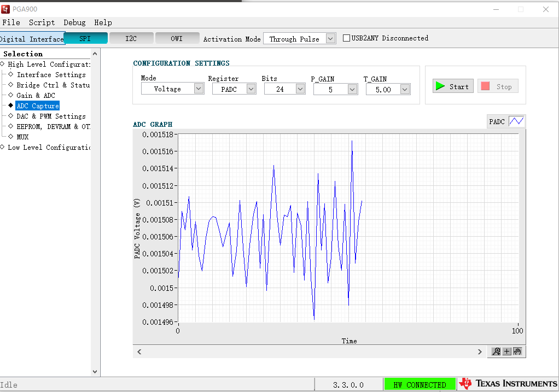Screen dimensions: 559x392
Task: Click the Y-axis top value 0.001518
Action: pyautogui.click(x=158, y=134)
